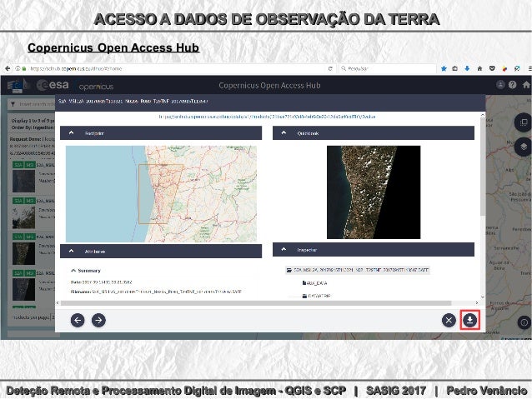Open the help question mark icon
Viewport: 532px width, 399px height.
coord(512,85)
